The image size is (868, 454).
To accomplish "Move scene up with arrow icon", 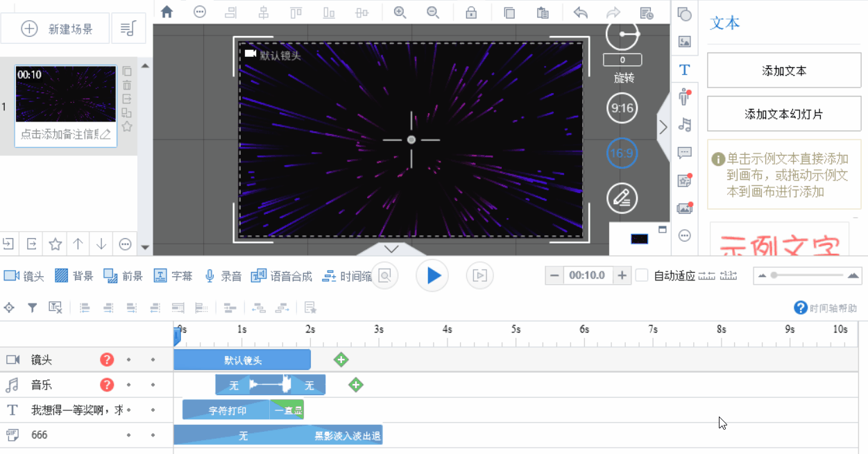I will (x=78, y=244).
